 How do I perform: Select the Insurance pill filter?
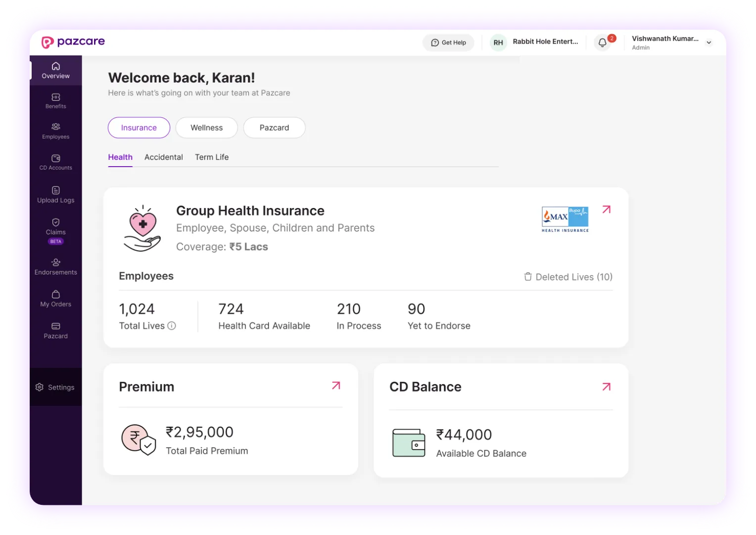coord(139,128)
